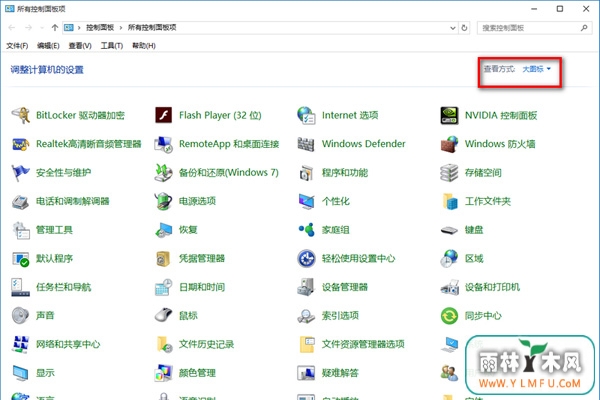Open the 默认程序 icon
Screen dimensions: 600x400
tap(20, 259)
